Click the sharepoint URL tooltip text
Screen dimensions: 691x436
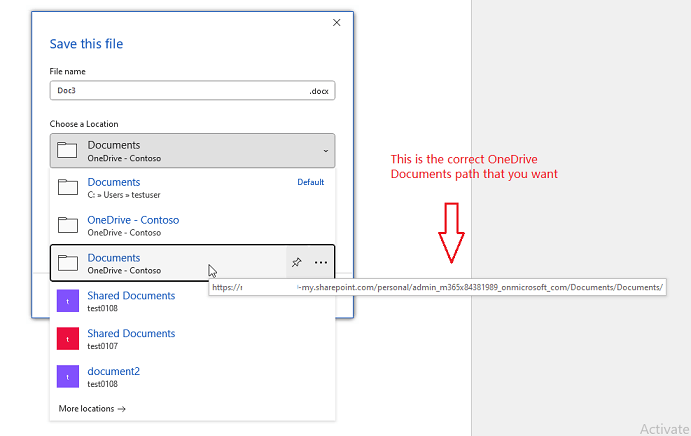[437, 287]
